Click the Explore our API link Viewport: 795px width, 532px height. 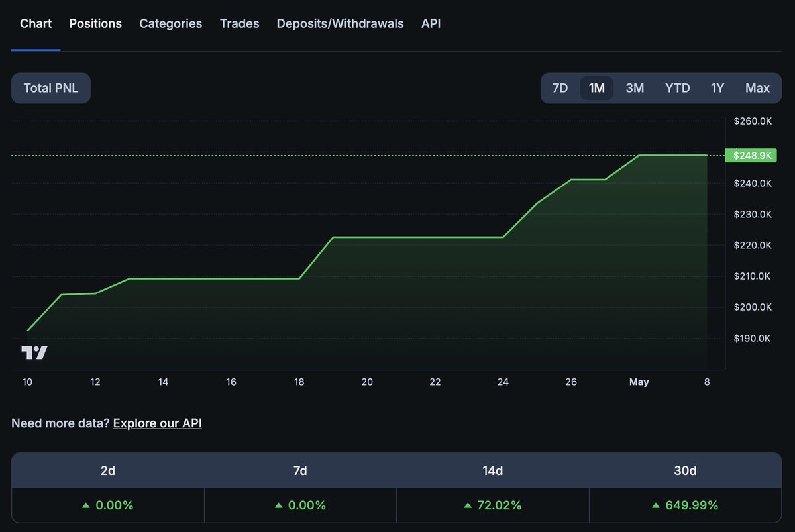[158, 423]
